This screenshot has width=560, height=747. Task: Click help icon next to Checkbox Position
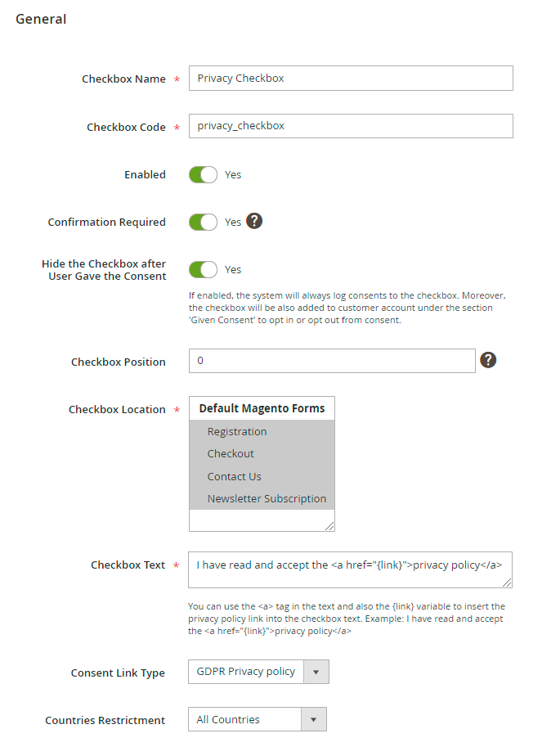488,360
